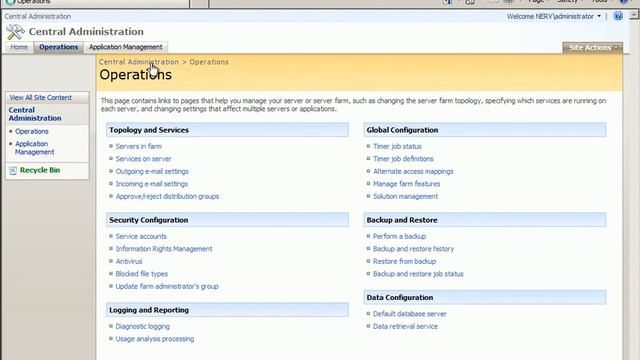Open the Recycle Bin link
Image resolution: width=640 pixels, height=360 pixels.
(40, 170)
